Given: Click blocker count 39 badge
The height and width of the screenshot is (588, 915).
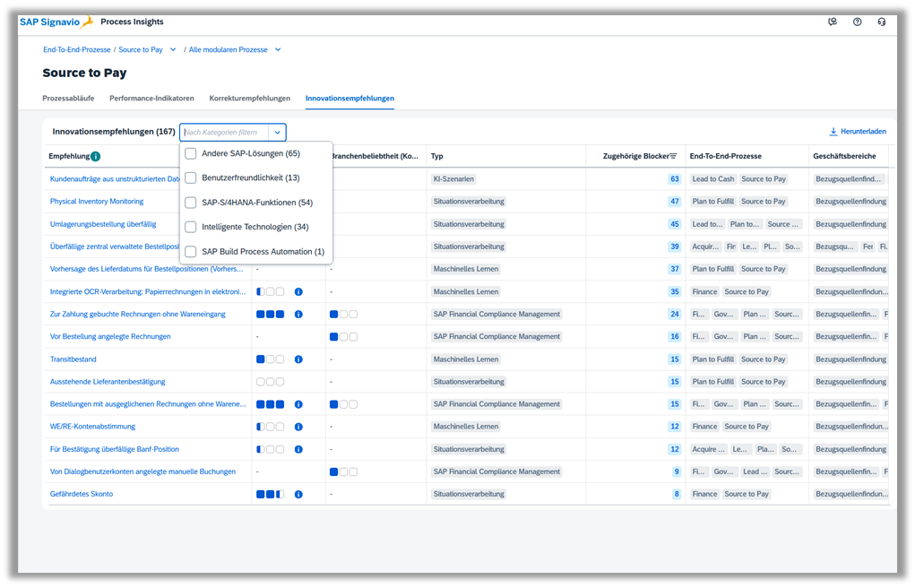Looking at the screenshot, I should pyautogui.click(x=675, y=246).
